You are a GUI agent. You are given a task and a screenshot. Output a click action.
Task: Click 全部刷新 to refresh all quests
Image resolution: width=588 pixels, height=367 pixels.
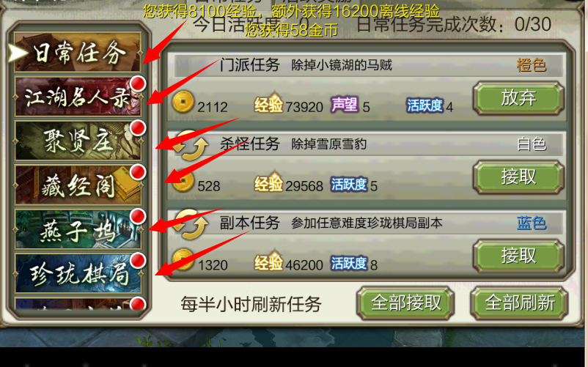tap(519, 303)
